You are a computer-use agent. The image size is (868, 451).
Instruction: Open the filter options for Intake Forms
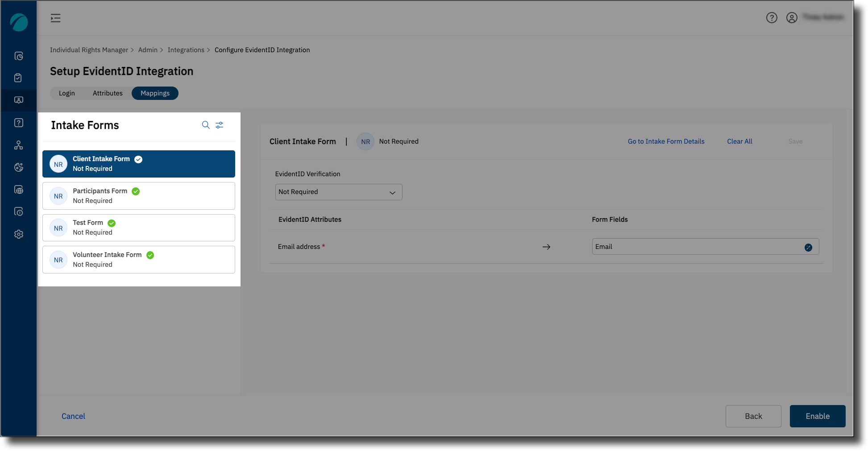click(219, 125)
